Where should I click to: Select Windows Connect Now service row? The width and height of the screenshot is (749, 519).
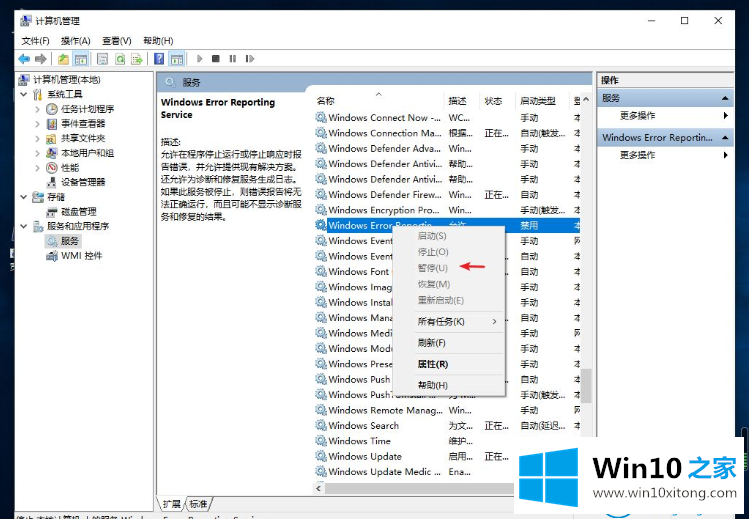pos(447,117)
